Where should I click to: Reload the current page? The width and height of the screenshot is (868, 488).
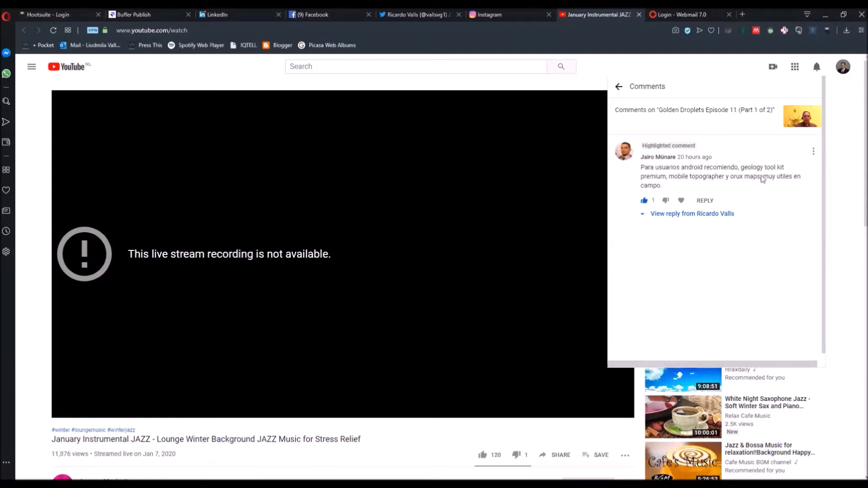point(53,30)
